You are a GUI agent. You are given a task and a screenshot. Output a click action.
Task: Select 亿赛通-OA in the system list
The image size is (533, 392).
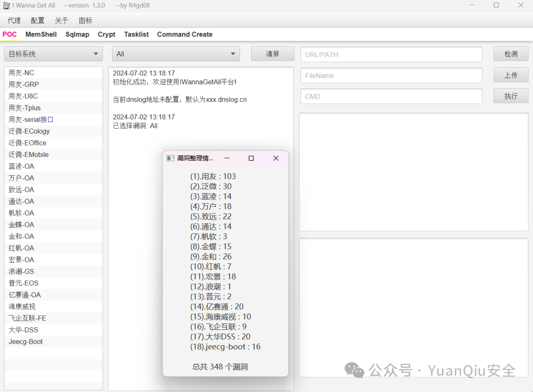(53, 295)
